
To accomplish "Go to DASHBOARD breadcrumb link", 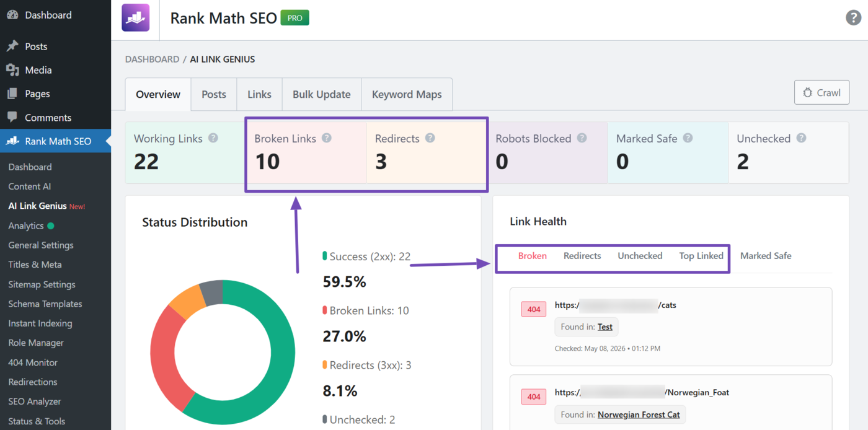I will 152,59.
